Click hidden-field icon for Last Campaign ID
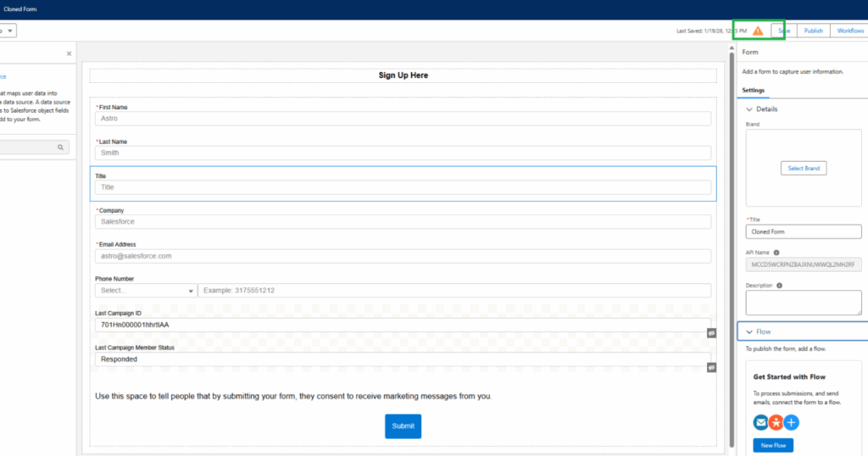868x456 pixels. [x=711, y=333]
